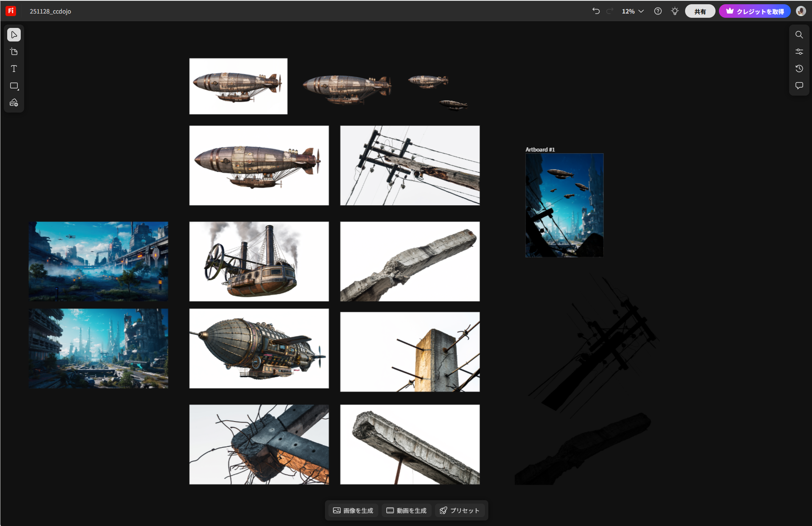The height and width of the screenshot is (526, 812).
Task: Open the user profile avatar
Action: tap(801, 11)
